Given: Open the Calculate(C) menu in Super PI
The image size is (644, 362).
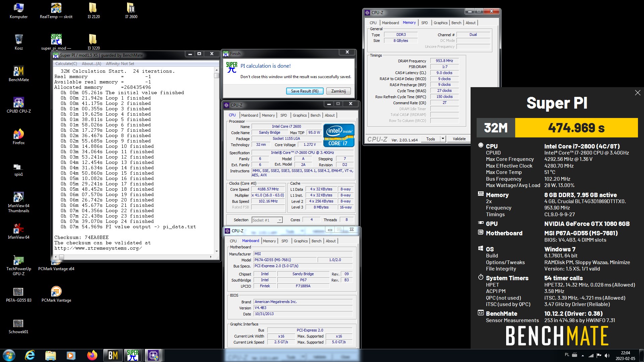Looking at the screenshot, I should click(x=66, y=64).
